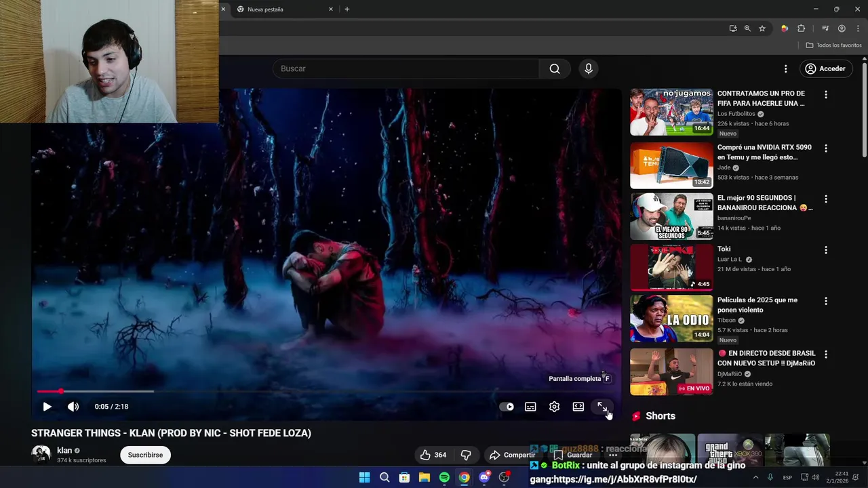
Task: Open the klan channel name link
Action: click(64, 450)
